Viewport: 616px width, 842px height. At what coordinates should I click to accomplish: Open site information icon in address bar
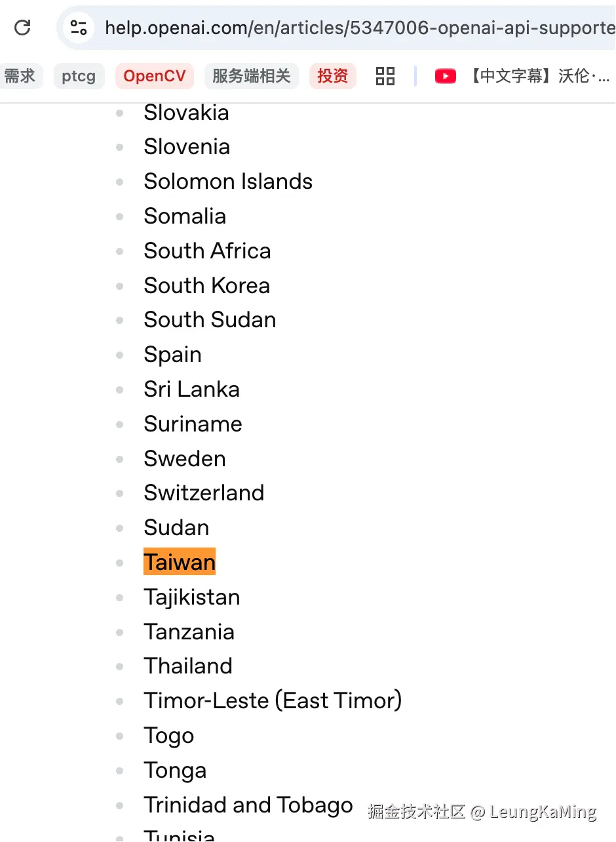(x=79, y=28)
